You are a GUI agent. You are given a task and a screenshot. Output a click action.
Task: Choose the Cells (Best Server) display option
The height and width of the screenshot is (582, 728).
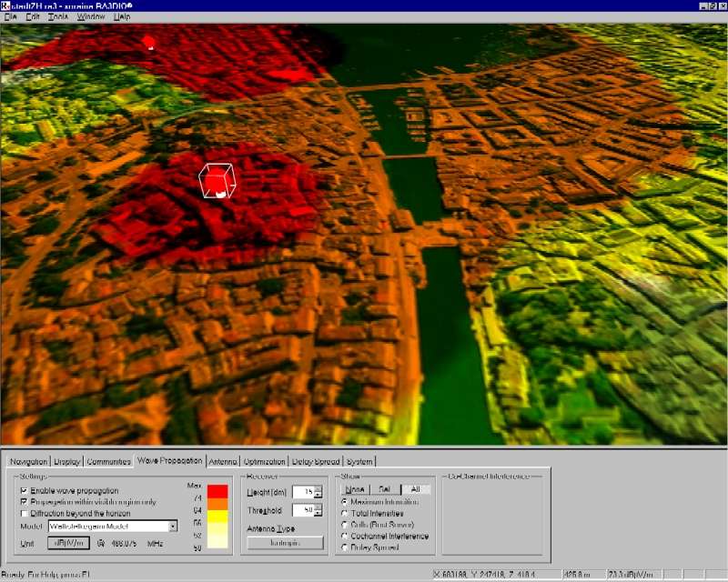coord(344,525)
